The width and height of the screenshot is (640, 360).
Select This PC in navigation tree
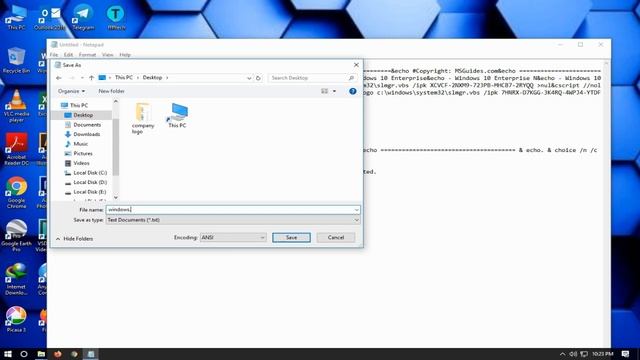(x=79, y=105)
